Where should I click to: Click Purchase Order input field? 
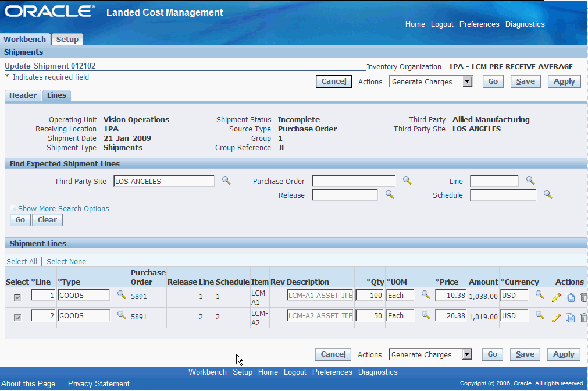coord(354,181)
